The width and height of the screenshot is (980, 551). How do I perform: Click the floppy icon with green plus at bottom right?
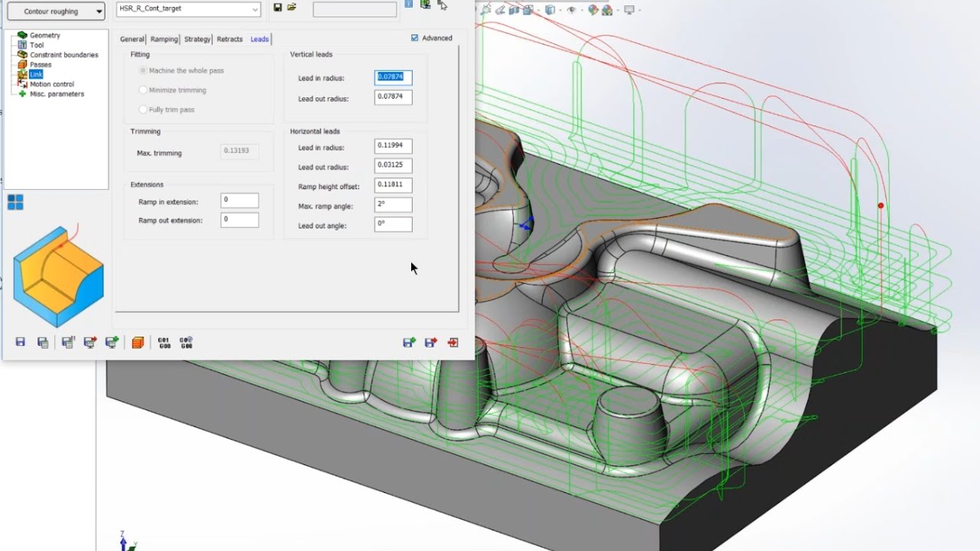pyautogui.click(x=409, y=343)
